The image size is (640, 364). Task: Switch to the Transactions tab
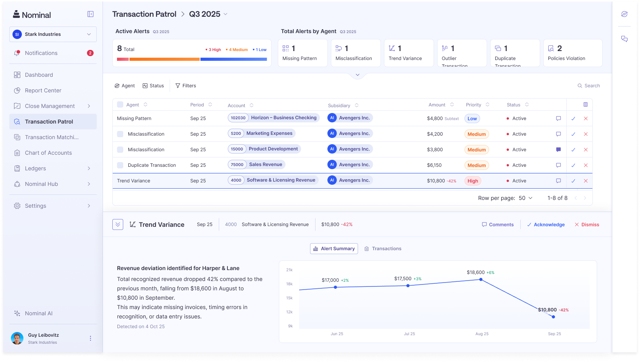383,248
